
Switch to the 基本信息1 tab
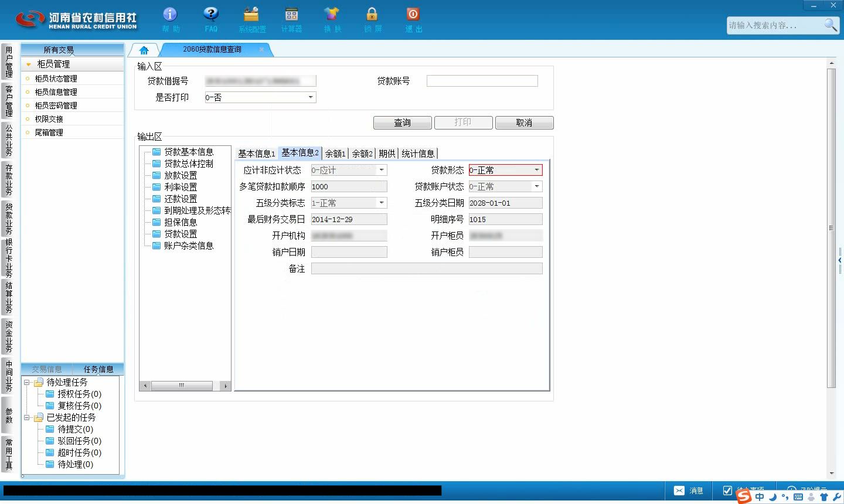256,154
